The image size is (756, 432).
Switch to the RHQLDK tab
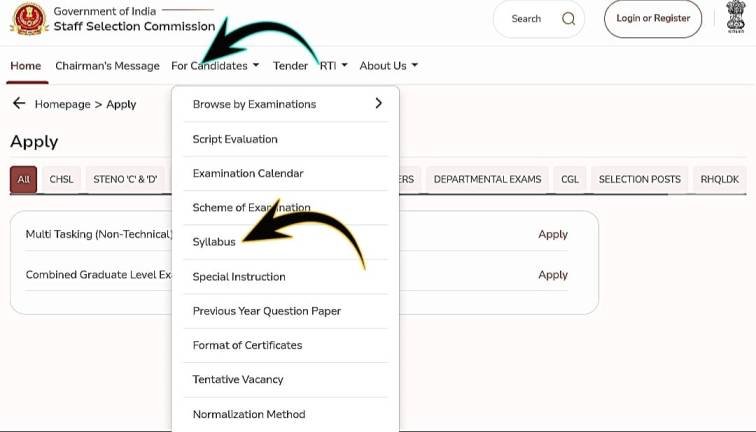click(720, 179)
